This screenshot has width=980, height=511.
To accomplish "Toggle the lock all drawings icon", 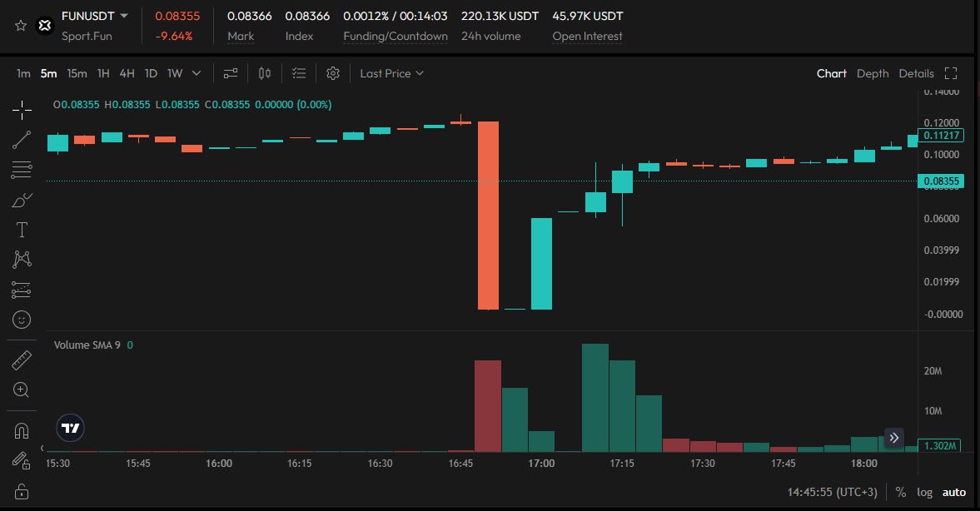I will point(22,492).
